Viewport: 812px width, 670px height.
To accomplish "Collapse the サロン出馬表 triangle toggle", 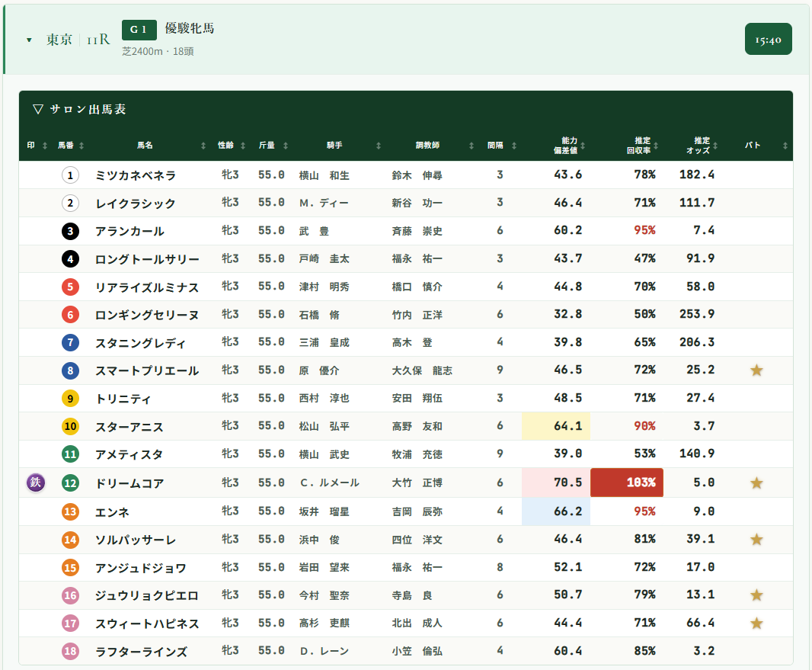I will (38, 109).
